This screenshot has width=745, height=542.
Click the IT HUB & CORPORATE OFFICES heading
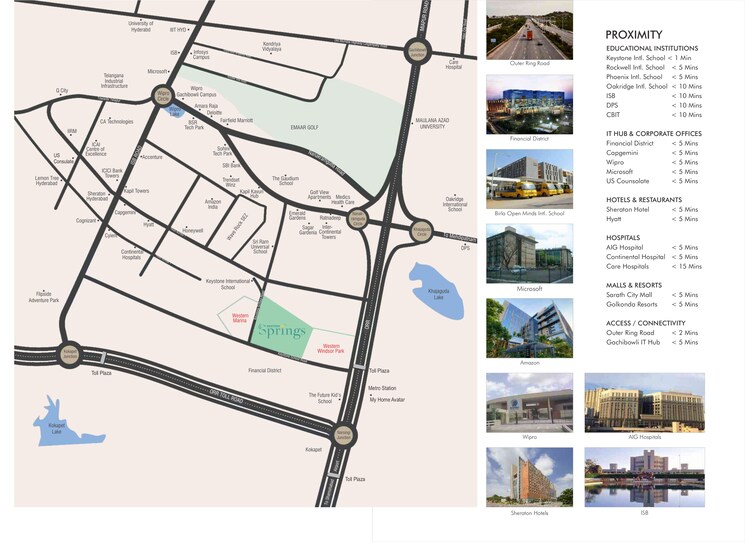click(x=654, y=134)
